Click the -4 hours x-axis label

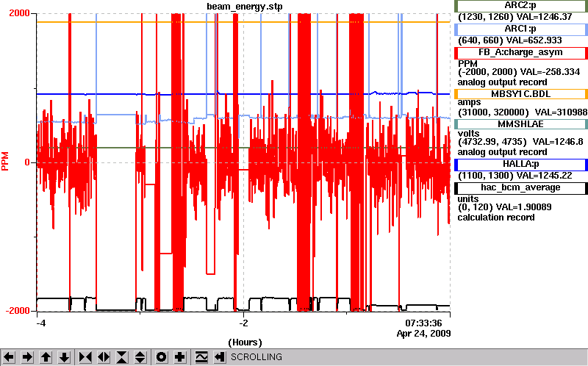[41, 323]
